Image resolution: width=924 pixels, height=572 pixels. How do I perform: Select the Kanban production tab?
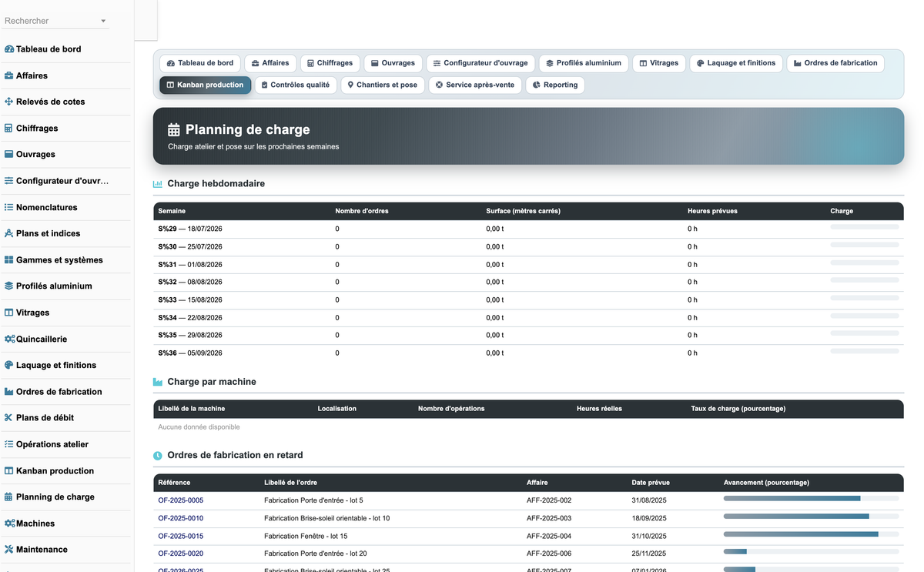click(x=205, y=85)
